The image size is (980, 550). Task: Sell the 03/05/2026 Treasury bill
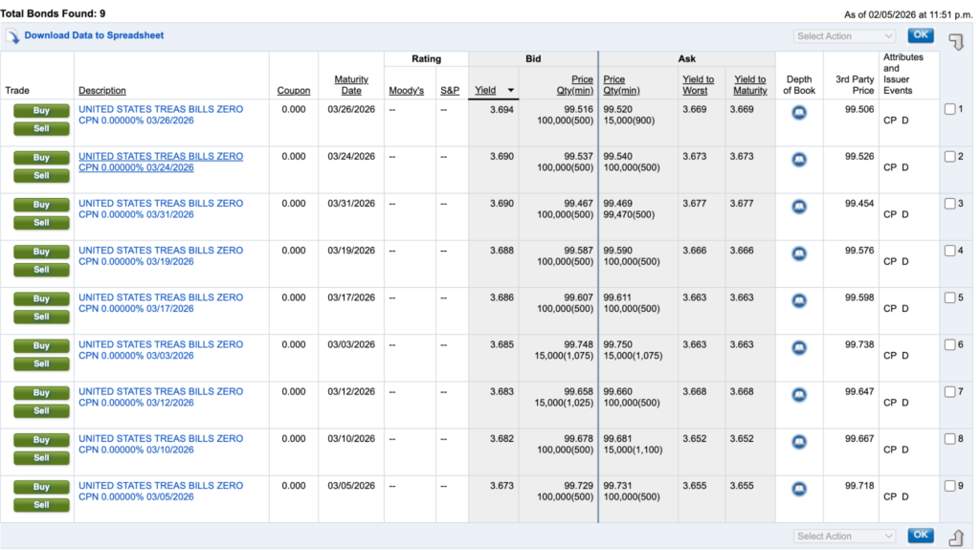(41, 505)
